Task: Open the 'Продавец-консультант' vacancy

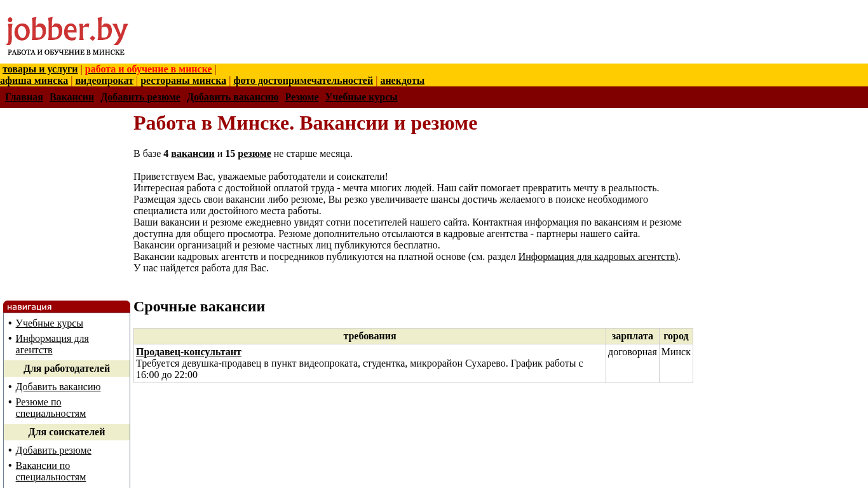Action: 189,352
